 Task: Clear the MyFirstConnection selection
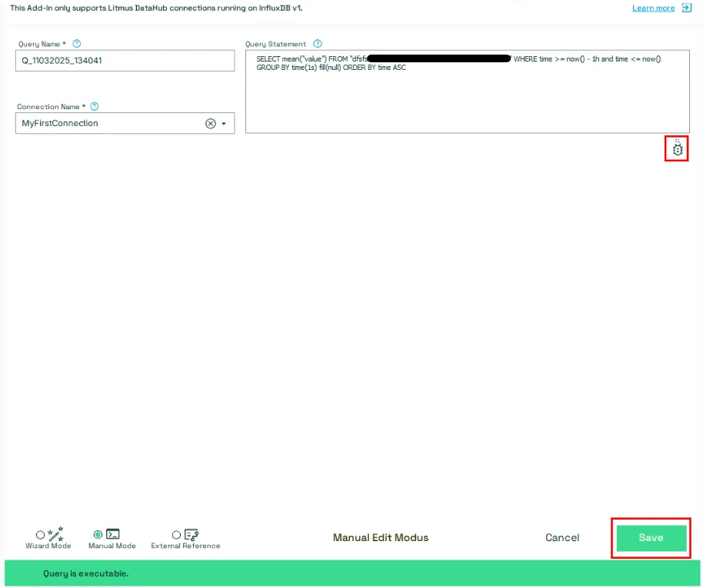pyautogui.click(x=210, y=124)
